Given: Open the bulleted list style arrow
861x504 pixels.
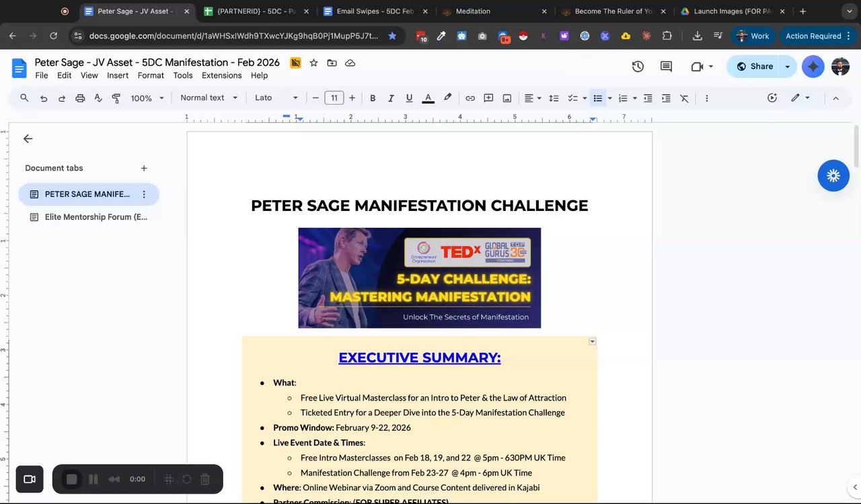Looking at the screenshot, I should pos(610,98).
